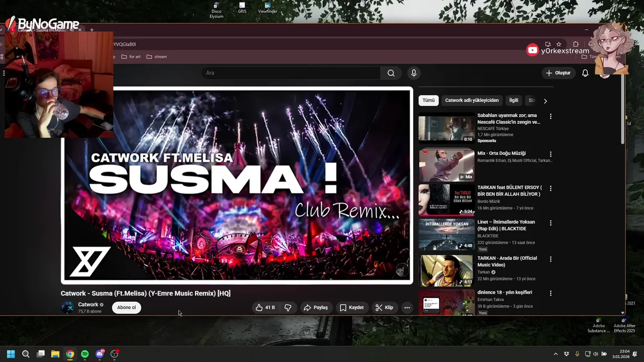
Task: Open the Windows Start menu
Action: coord(11,354)
